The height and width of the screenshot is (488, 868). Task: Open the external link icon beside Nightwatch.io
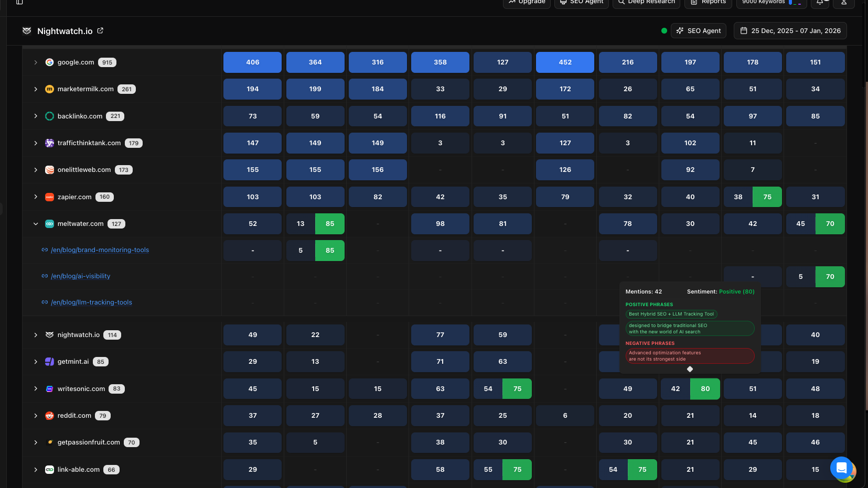coord(100,31)
